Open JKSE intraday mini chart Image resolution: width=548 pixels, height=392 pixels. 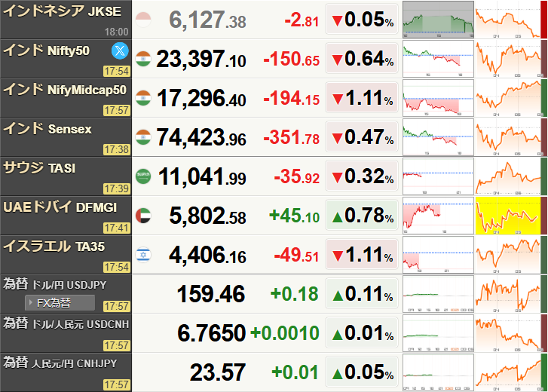(x=438, y=20)
